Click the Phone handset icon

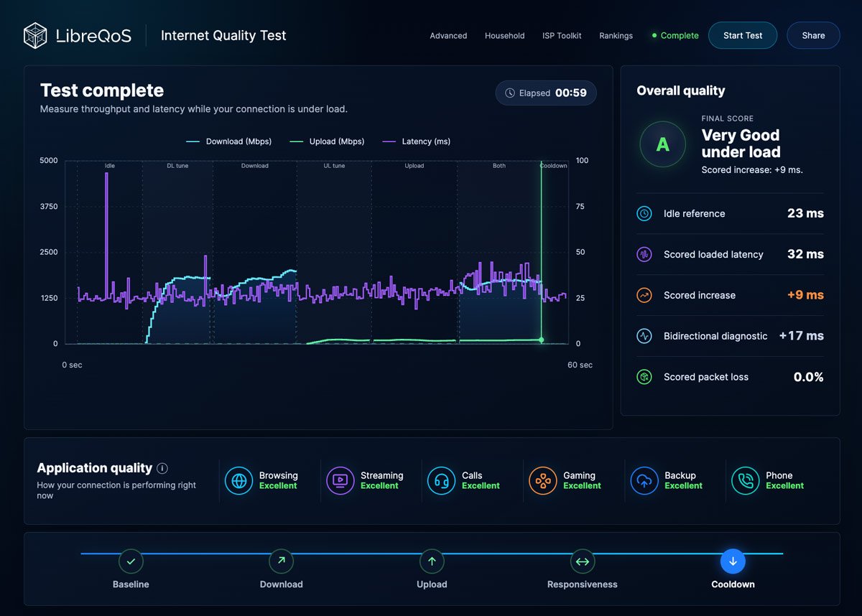tap(746, 481)
